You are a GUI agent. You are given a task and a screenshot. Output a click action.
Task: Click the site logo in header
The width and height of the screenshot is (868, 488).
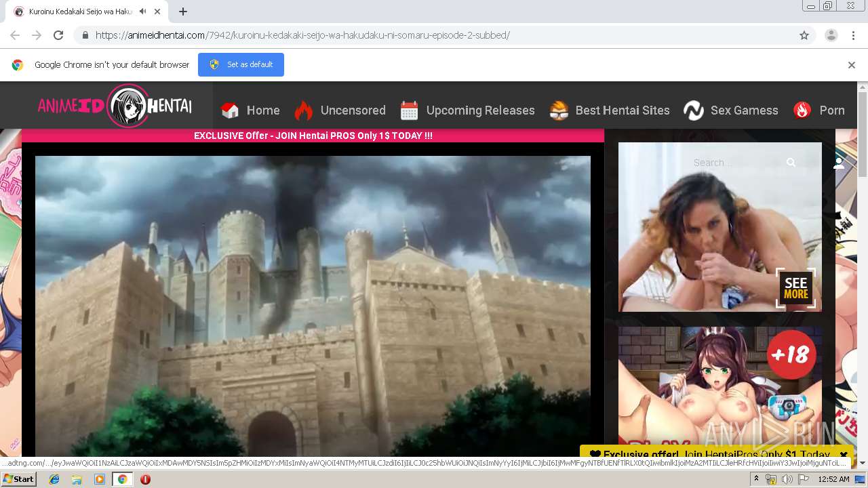pos(115,106)
